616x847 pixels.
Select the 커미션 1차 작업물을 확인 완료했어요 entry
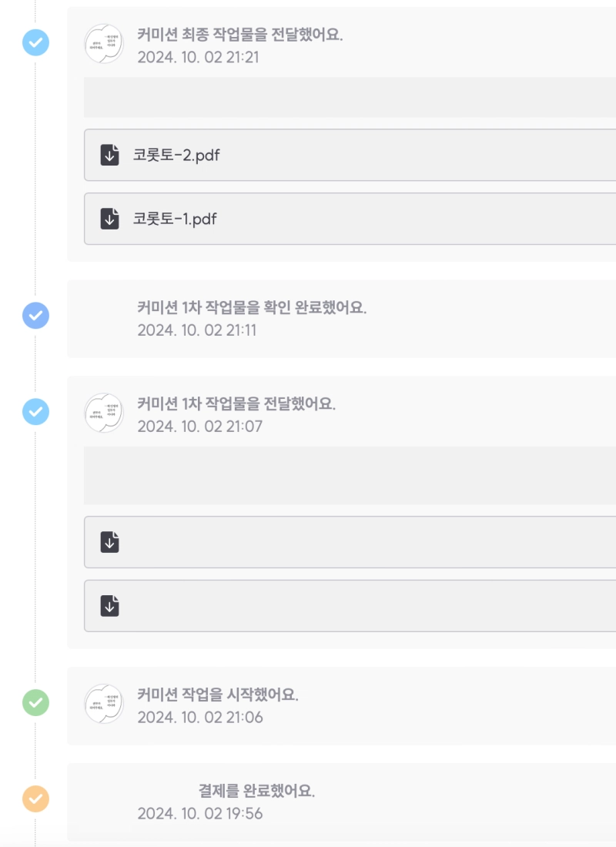coord(252,308)
